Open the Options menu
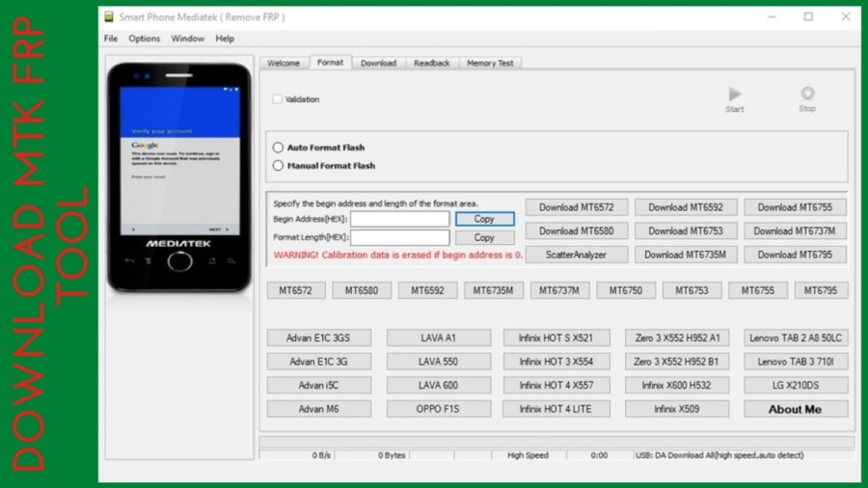The image size is (868, 488). pyautogui.click(x=145, y=39)
